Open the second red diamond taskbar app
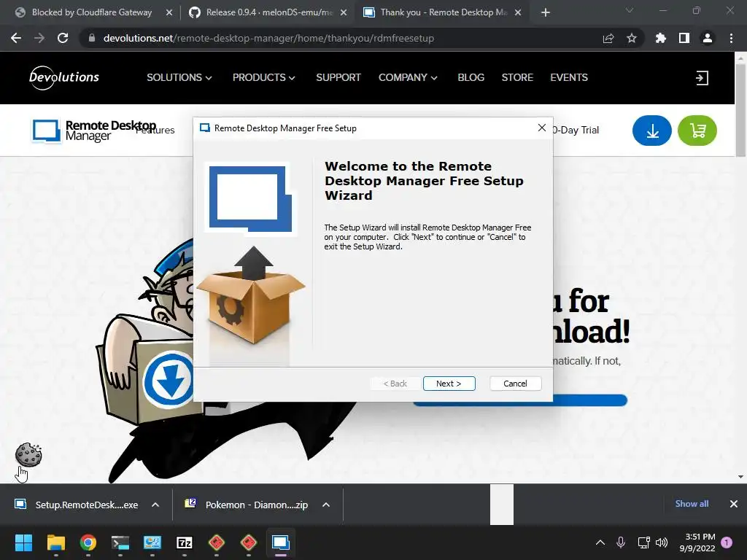 (x=249, y=542)
